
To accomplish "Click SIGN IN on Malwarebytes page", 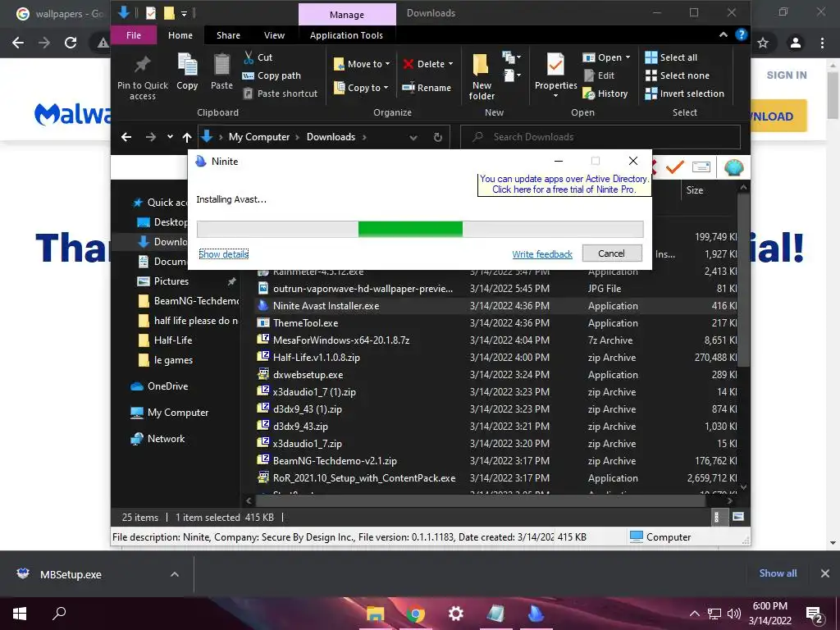I will (787, 75).
